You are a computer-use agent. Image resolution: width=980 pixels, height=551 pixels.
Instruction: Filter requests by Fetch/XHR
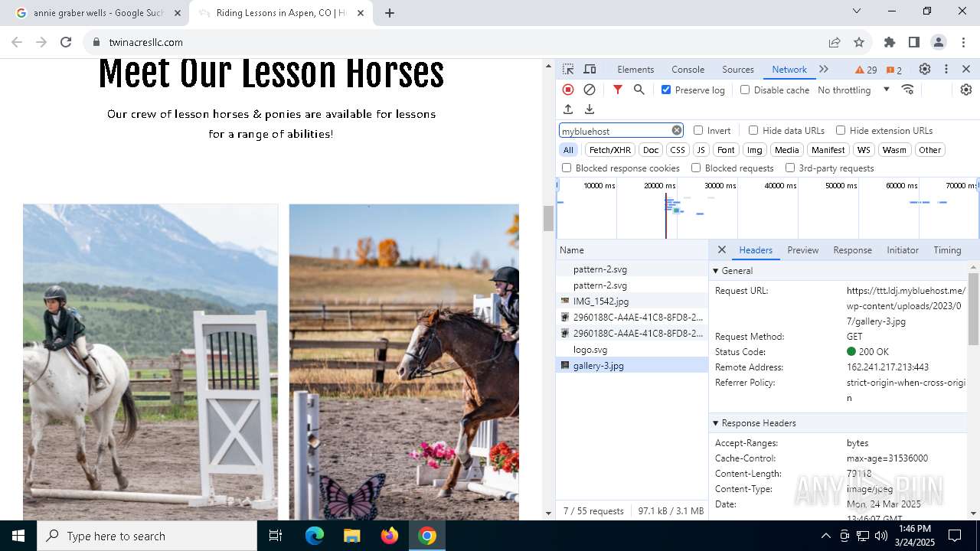[610, 150]
